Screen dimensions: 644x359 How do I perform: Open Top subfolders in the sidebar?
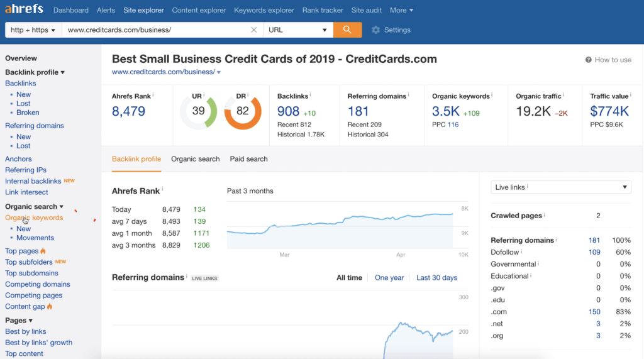click(x=29, y=262)
